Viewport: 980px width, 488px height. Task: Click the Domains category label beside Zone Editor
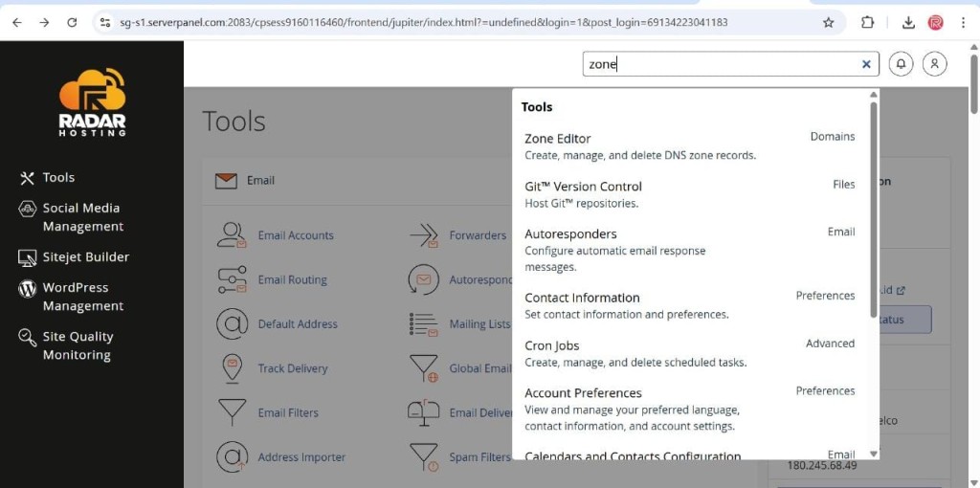coord(833,136)
